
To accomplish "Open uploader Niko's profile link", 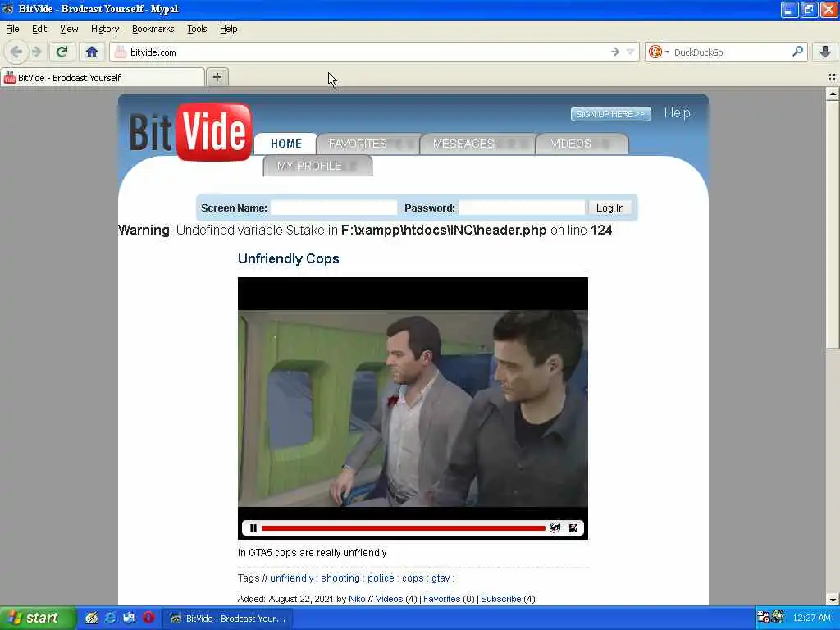I will tap(357, 599).
